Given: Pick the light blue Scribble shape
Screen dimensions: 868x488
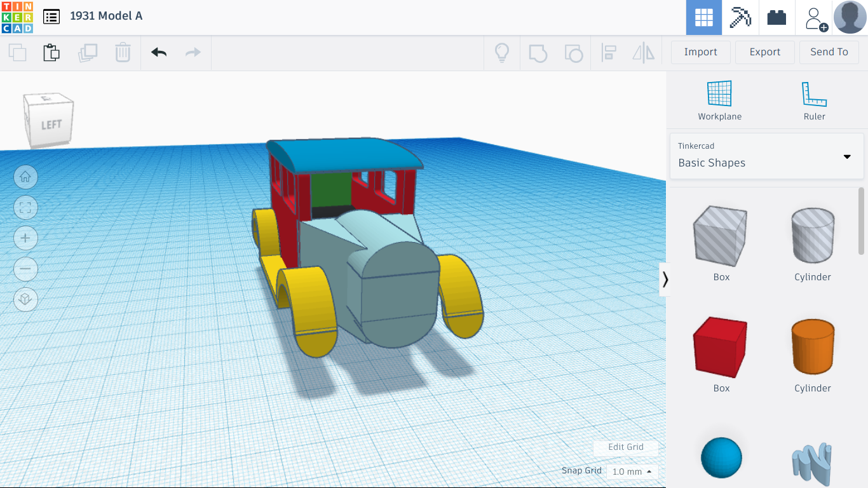Looking at the screenshot, I should (x=813, y=464).
